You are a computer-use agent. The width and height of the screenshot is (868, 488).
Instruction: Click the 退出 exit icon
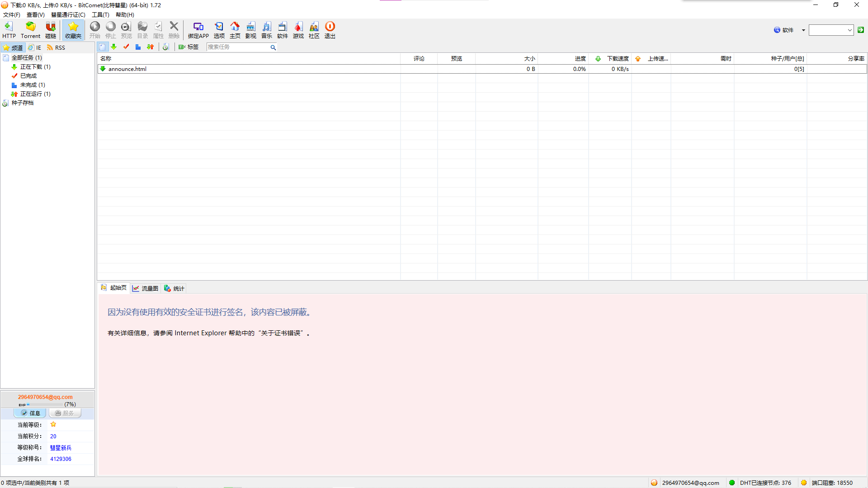point(330,30)
